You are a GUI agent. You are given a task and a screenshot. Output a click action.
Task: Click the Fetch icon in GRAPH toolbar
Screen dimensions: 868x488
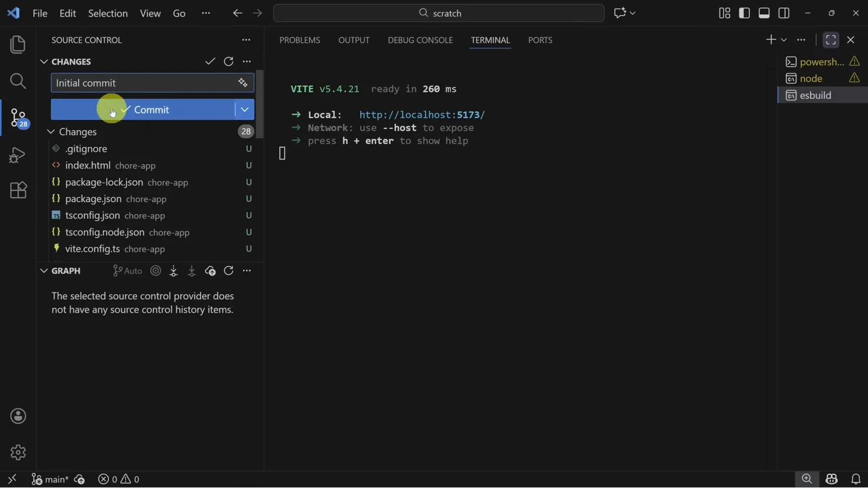pos(174,271)
